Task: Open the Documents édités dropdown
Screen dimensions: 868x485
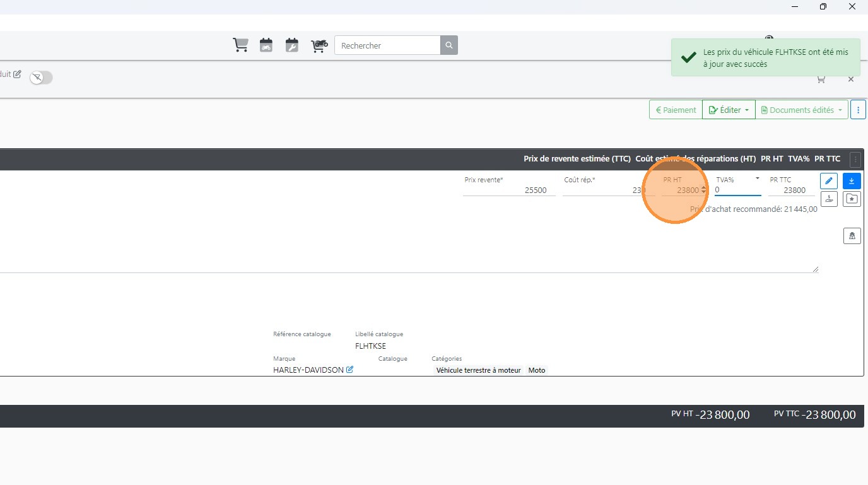Action: pyautogui.click(x=802, y=110)
